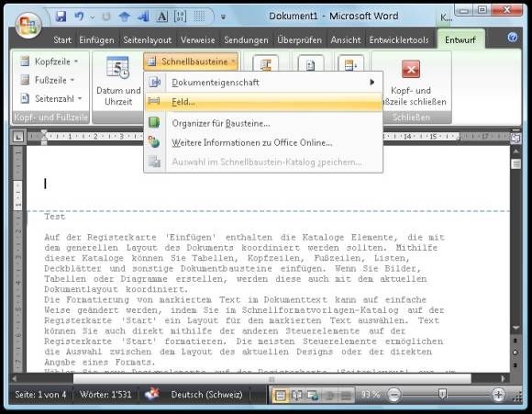The width and height of the screenshot is (532, 414).
Task: Choose Feld... from the menu
Action: (x=263, y=102)
